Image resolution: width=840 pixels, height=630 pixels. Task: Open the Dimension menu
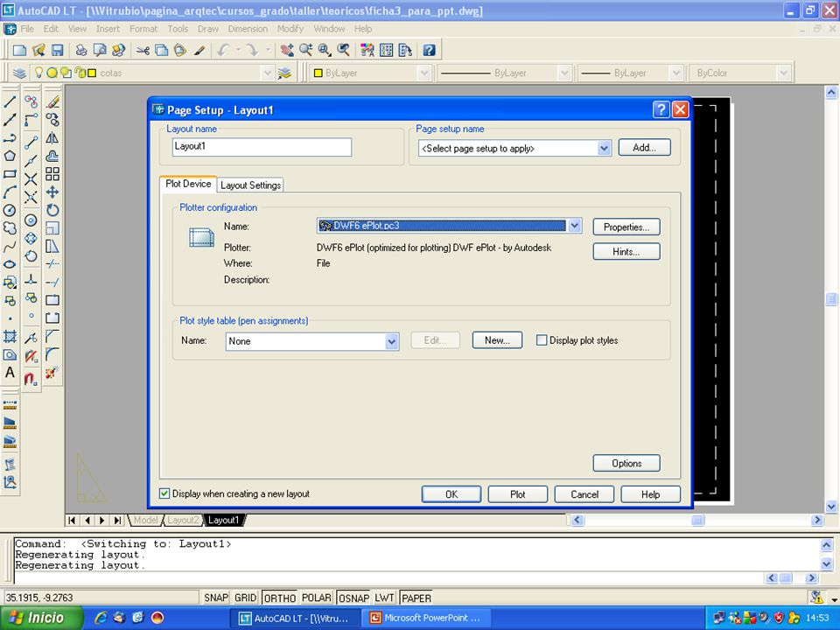[x=248, y=29]
